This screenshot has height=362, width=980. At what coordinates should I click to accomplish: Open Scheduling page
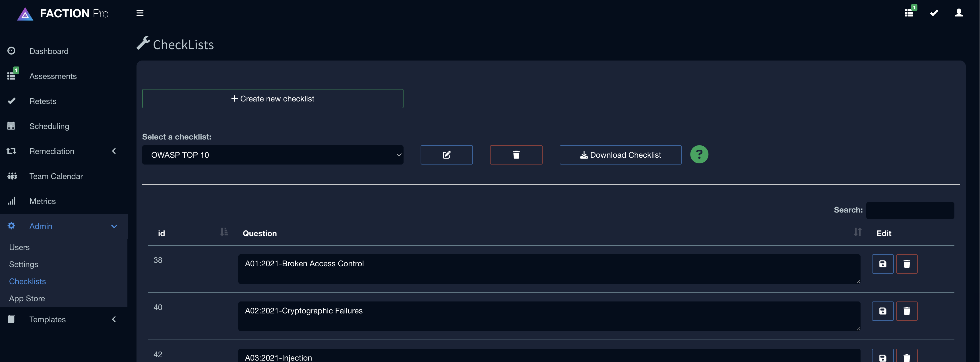(49, 126)
